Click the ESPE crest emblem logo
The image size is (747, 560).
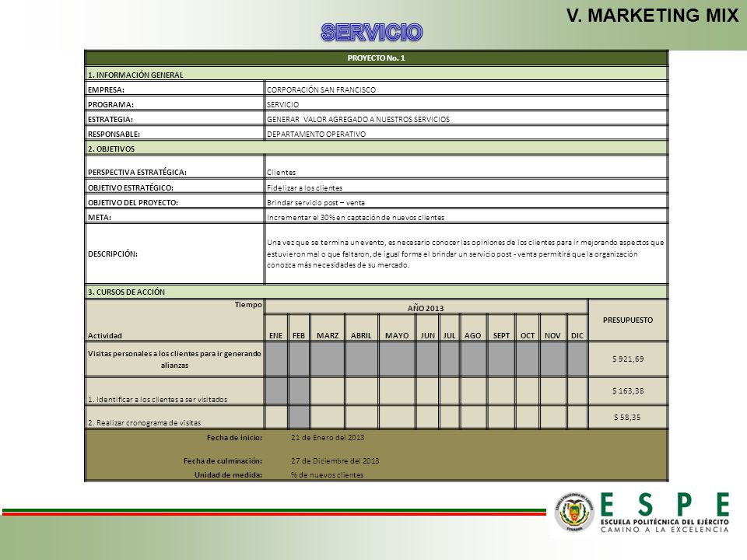[x=574, y=513]
